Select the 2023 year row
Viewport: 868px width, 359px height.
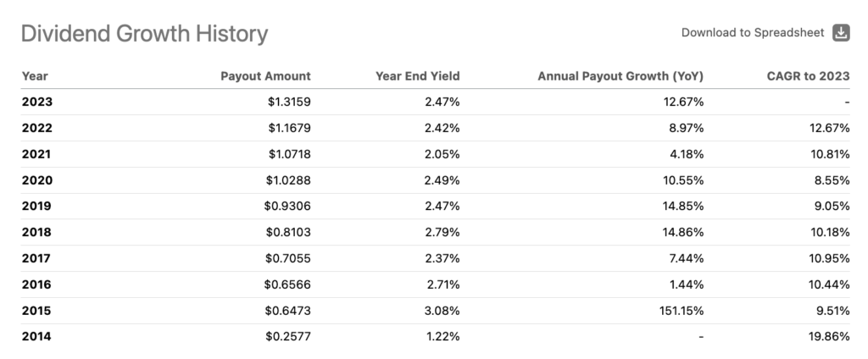click(37, 102)
